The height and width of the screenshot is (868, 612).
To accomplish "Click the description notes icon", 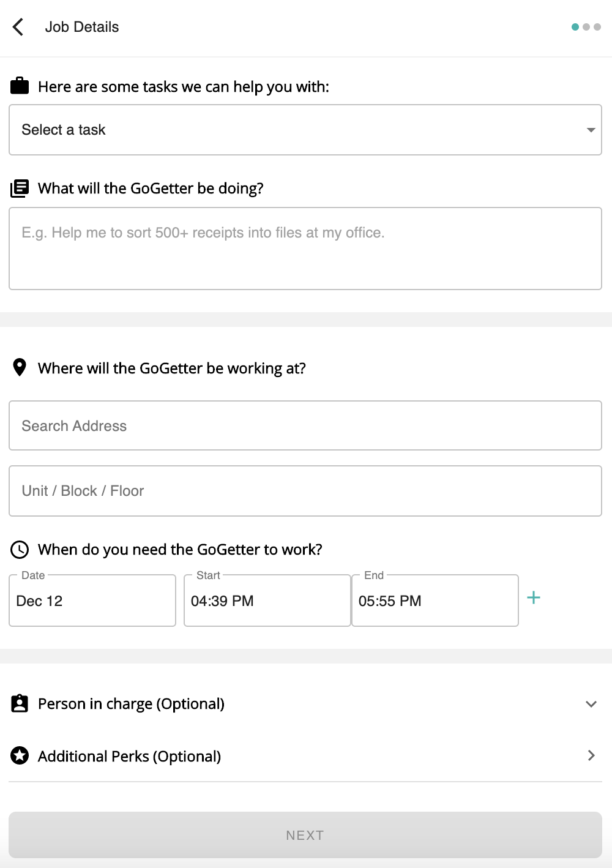I will 20,188.
